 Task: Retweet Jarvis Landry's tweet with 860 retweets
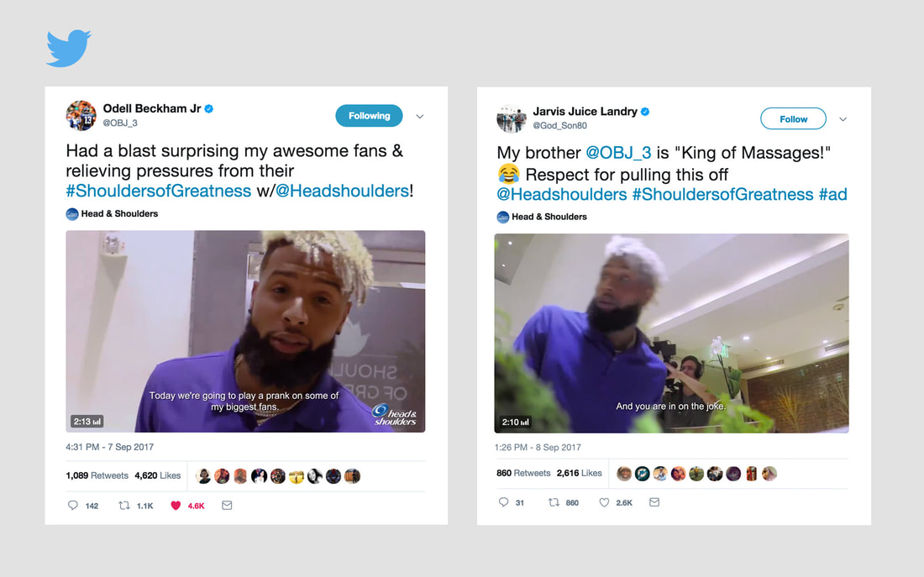[554, 502]
